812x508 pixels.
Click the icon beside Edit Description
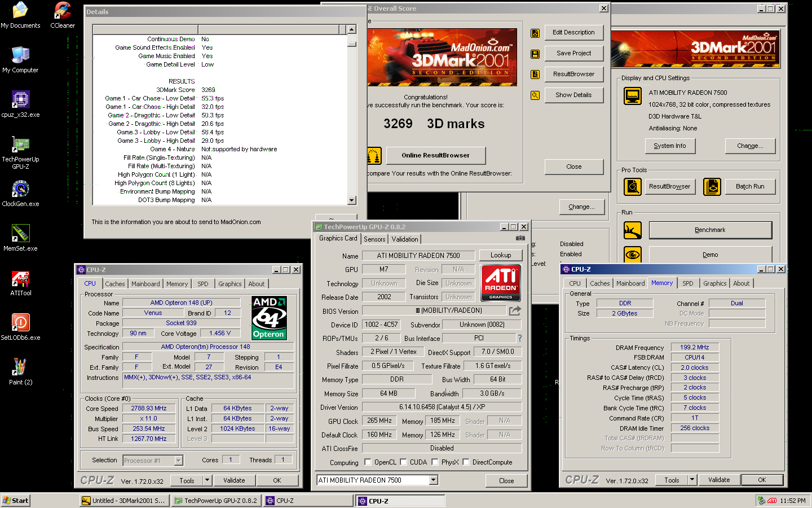[x=535, y=33]
